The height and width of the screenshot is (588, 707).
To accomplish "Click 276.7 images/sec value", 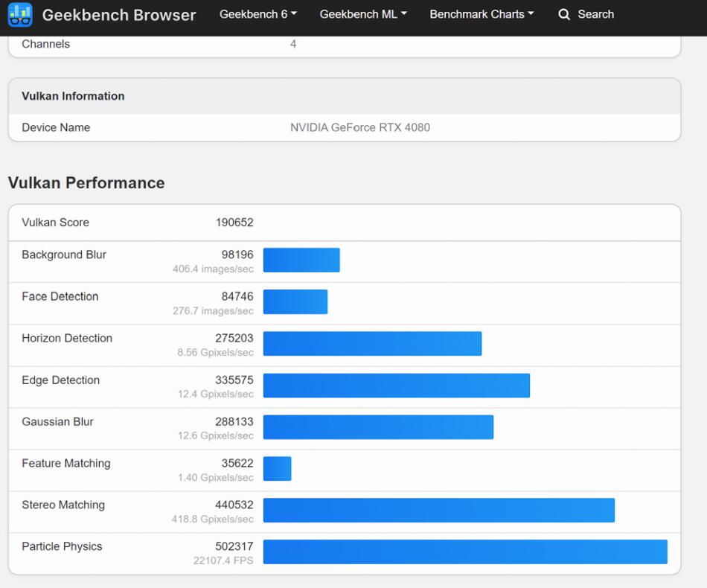I will 213,311.
